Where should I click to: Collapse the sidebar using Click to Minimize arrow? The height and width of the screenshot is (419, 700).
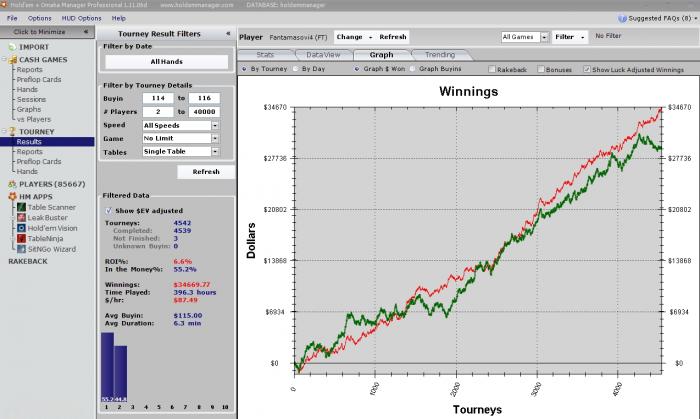(x=86, y=32)
